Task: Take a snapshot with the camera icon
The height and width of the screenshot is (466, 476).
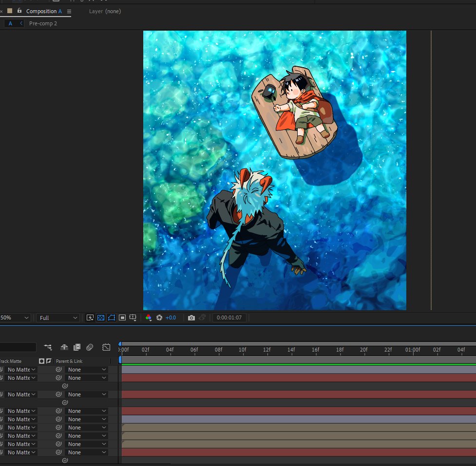Action: (x=191, y=317)
